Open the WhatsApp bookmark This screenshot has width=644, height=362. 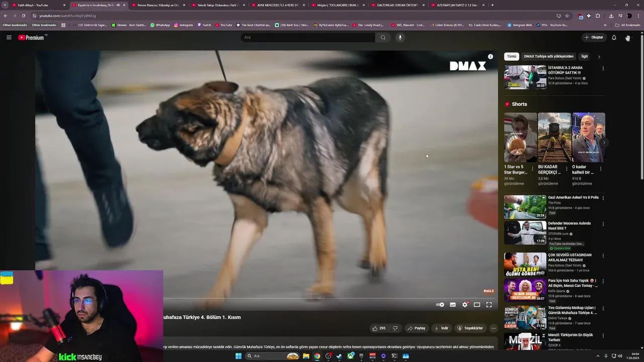pyautogui.click(x=160, y=25)
